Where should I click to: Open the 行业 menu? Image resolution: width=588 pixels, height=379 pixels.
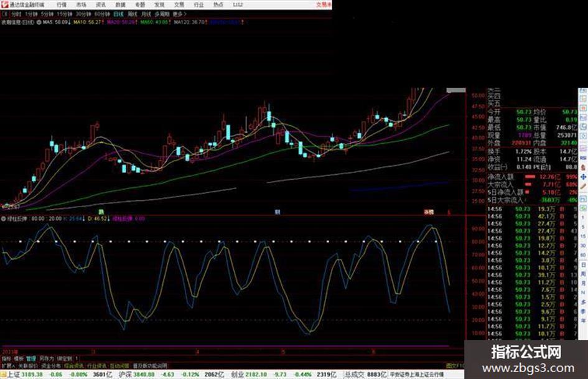pyautogui.click(x=198, y=5)
